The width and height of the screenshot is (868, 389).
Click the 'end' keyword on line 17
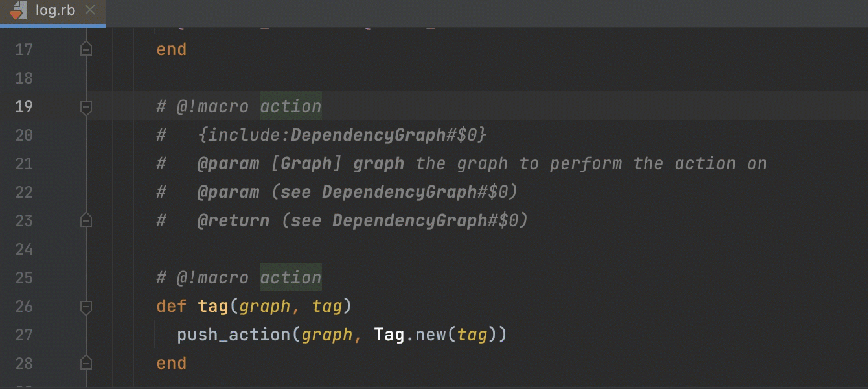click(171, 50)
